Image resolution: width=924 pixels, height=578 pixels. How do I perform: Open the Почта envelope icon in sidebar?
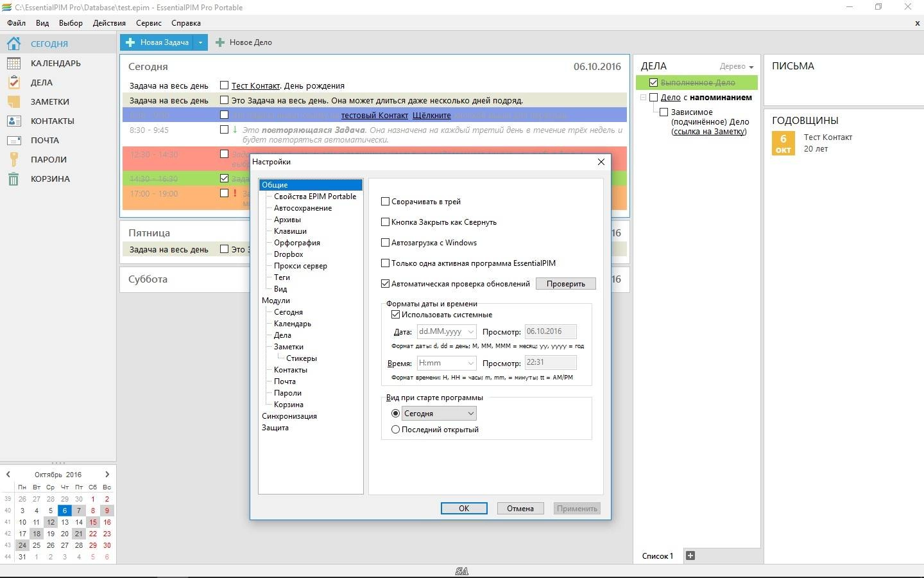(13, 140)
